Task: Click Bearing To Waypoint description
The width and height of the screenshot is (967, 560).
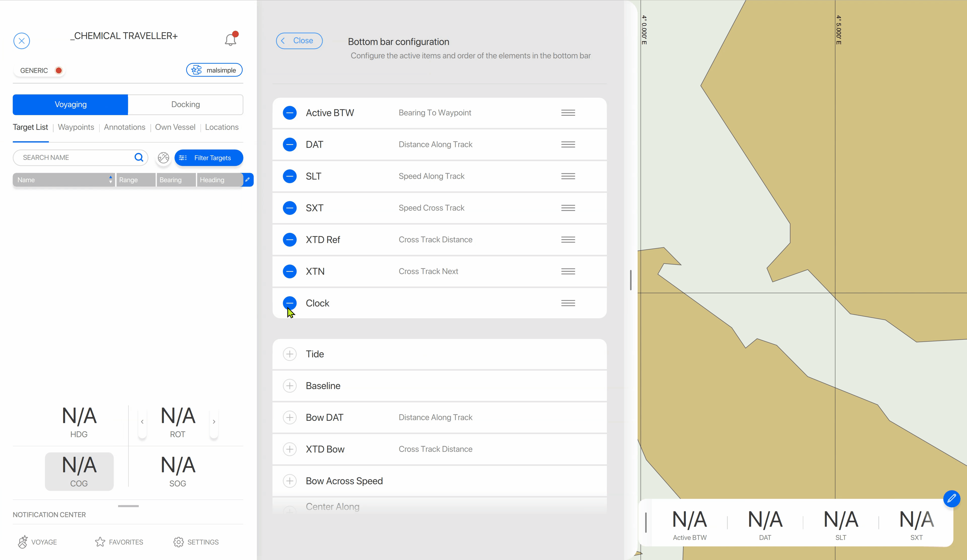Action: coord(435,113)
